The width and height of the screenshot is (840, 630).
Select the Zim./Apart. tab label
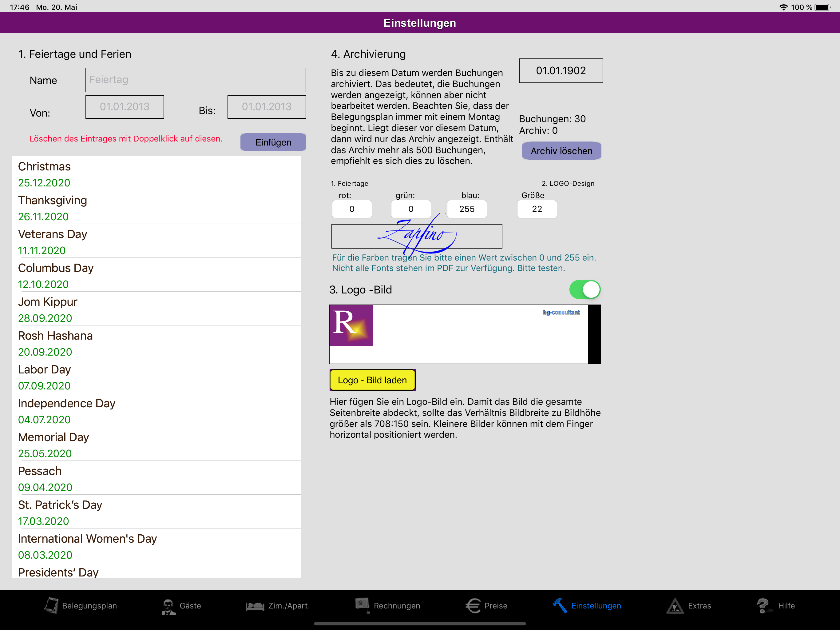click(289, 606)
